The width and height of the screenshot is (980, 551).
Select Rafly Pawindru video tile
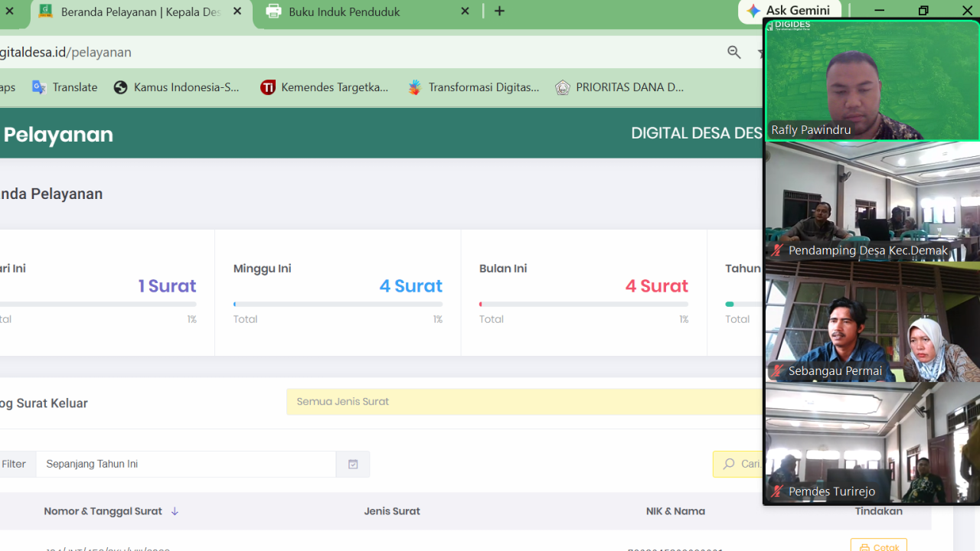point(872,80)
